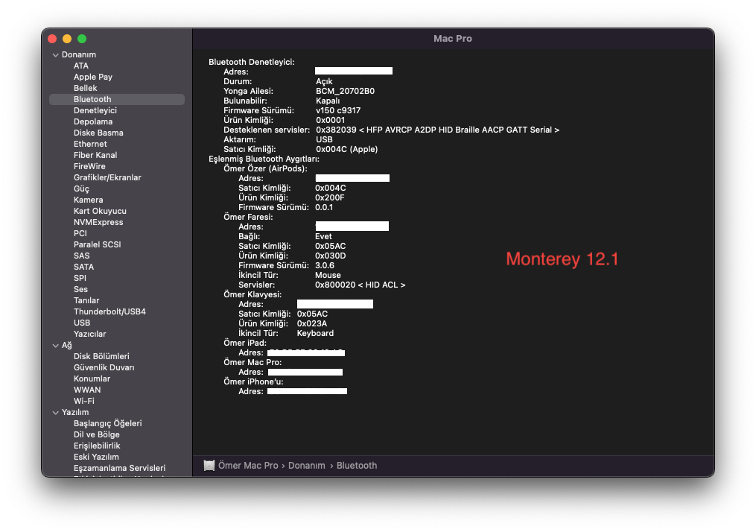Open Fiber Kanal sidebar entry

click(95, 155)
